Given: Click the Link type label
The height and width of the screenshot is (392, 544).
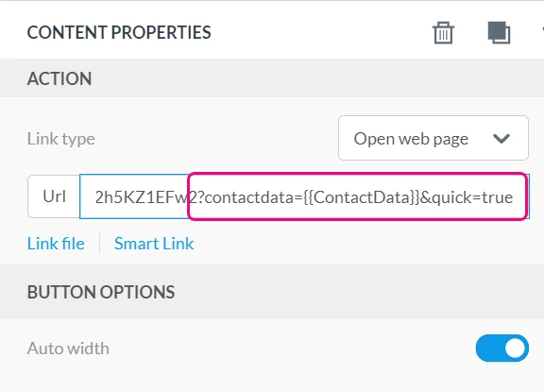Looking at the screenshot, I should 61,139.
